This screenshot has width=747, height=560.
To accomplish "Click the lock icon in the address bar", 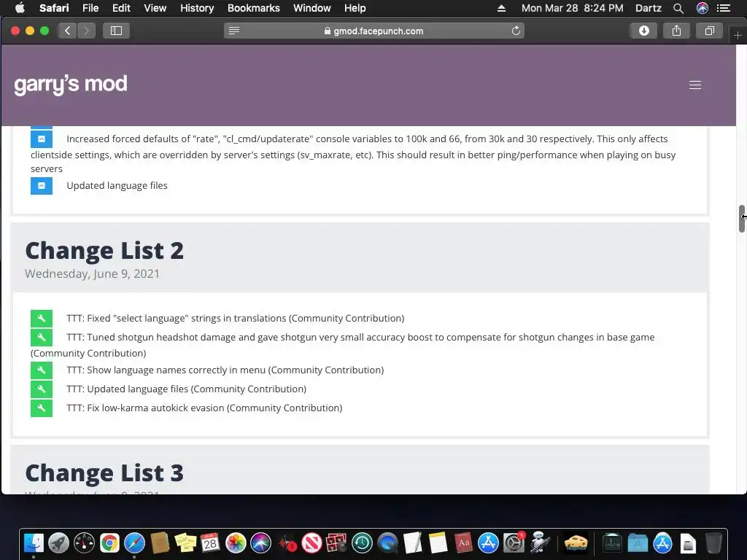I will point(328,31).
